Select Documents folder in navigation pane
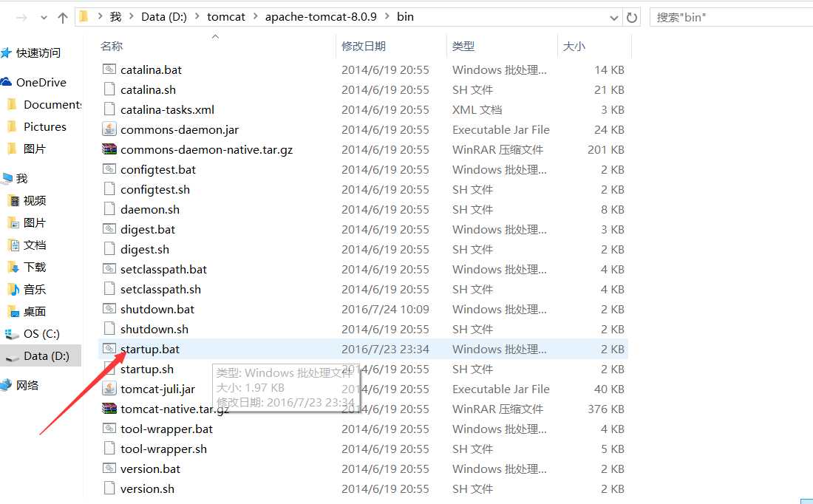The width and height of the screenshot is (813, 504). tap(52, 105)
